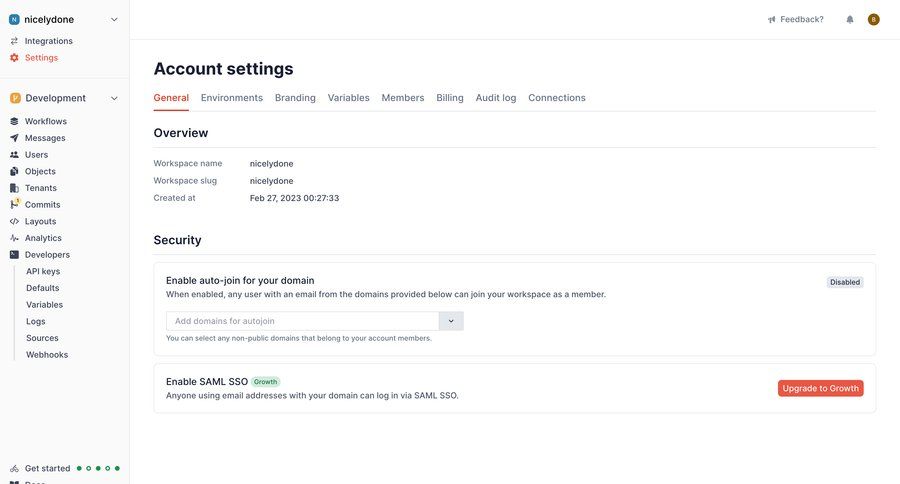Expand the Development environment chevron
This screenshot has width=900, height=484.
(114, 98)
